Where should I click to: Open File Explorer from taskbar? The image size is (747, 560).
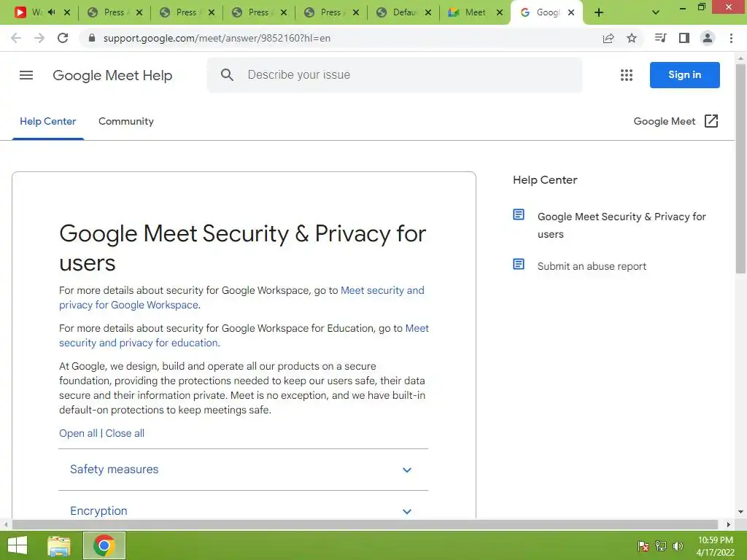coord(59,545)
